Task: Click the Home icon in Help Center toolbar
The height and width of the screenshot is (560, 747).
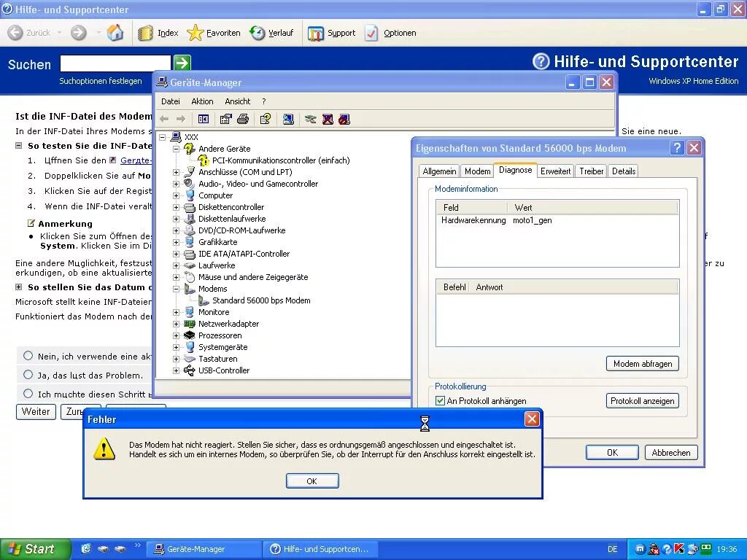Action: 115,32
